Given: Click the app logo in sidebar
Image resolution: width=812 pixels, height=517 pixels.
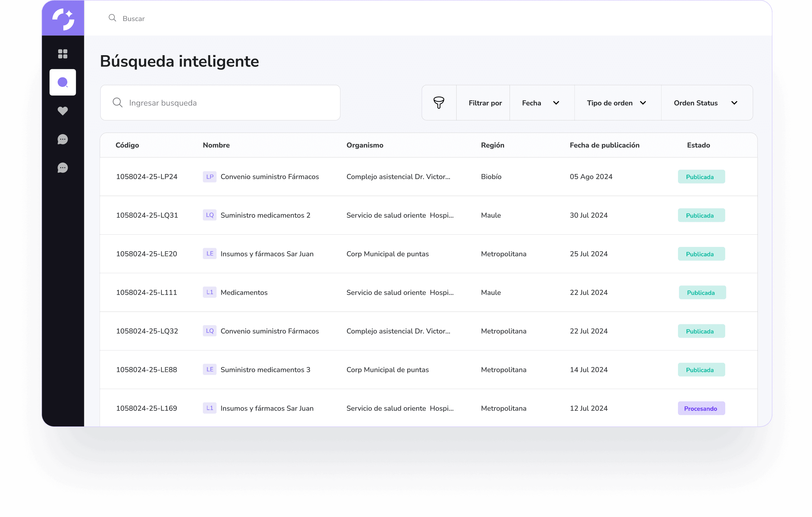Looking at the screenshot, I should pyautogui.click(x=63, y=19).
